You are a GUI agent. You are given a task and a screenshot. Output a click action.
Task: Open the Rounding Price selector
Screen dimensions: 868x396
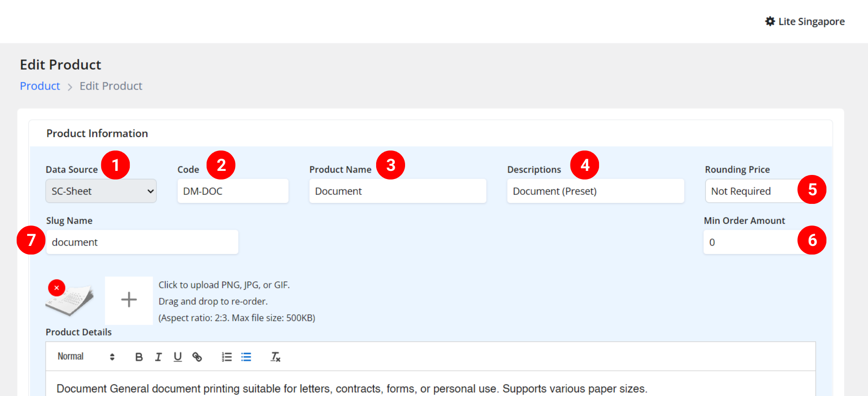click(x=750, y=191)
